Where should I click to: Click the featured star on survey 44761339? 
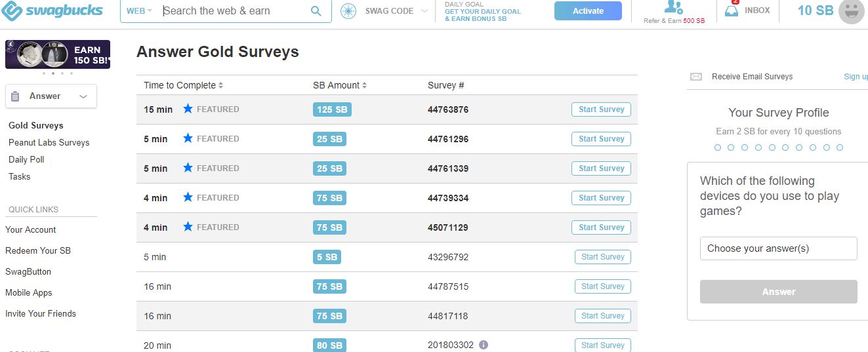coord(188,168)
